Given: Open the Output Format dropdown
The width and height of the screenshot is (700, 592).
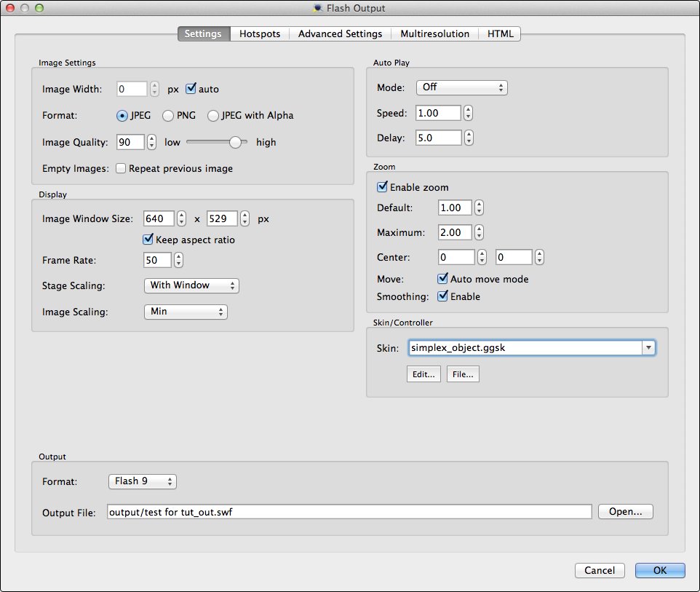Looking at the screenshot, I should [142, 481].
